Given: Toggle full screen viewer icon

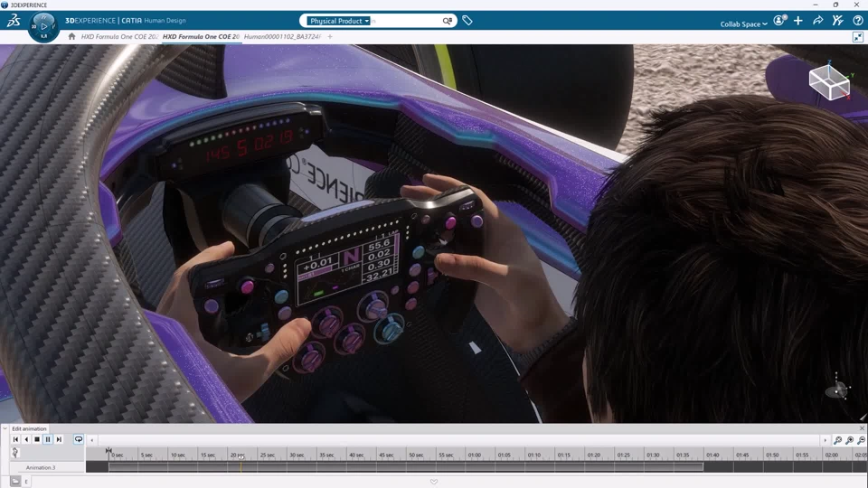Looking at the screenshot, I should [857, 37].
